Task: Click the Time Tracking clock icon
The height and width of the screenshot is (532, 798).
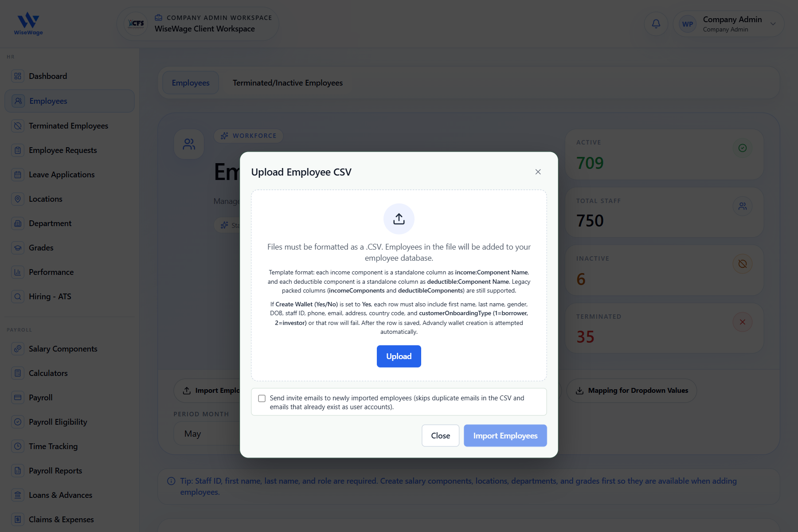Action: point(18,446)
